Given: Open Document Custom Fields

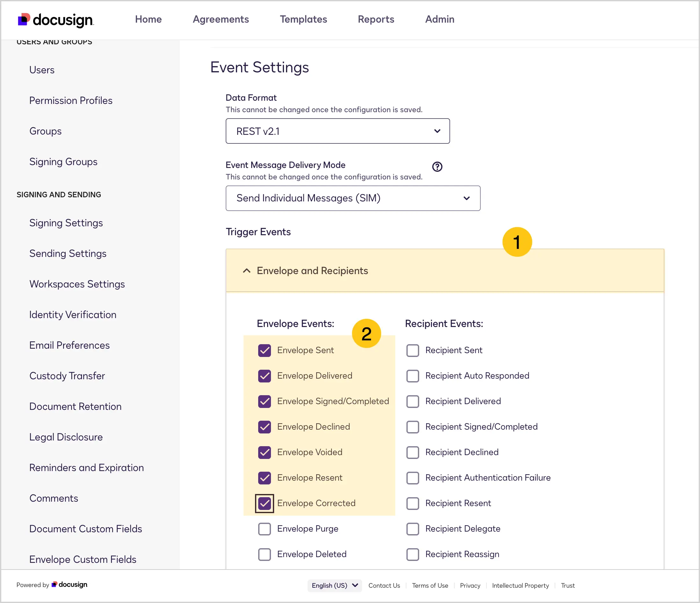Looking at the screenshot, I should (x=85, y=529).
